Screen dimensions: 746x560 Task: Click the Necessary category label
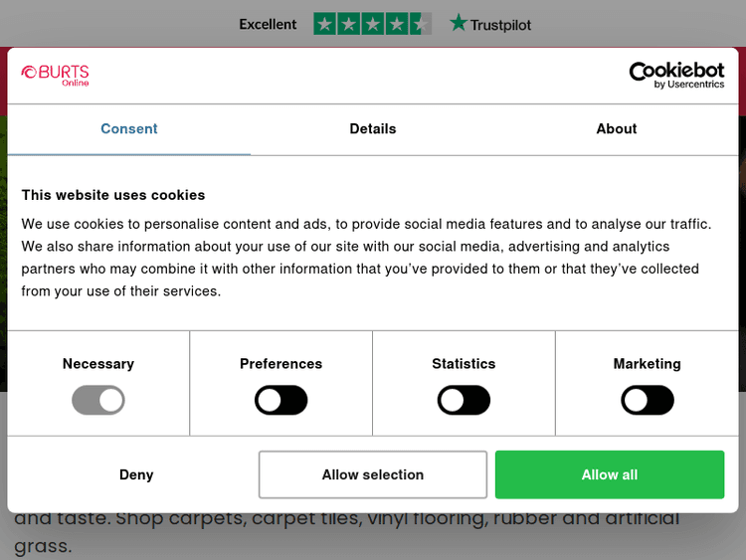[x=98, y=364]
